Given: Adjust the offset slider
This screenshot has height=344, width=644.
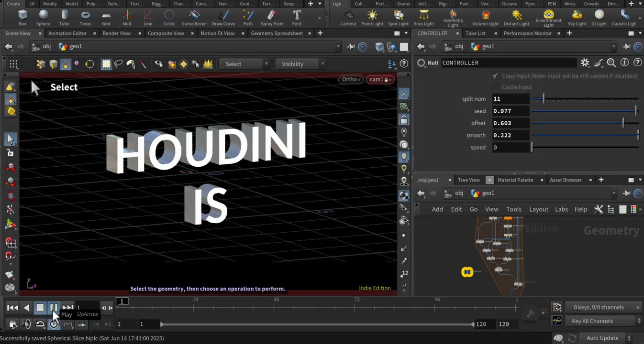Looking at the screenshot, I should tap(585, 123).
